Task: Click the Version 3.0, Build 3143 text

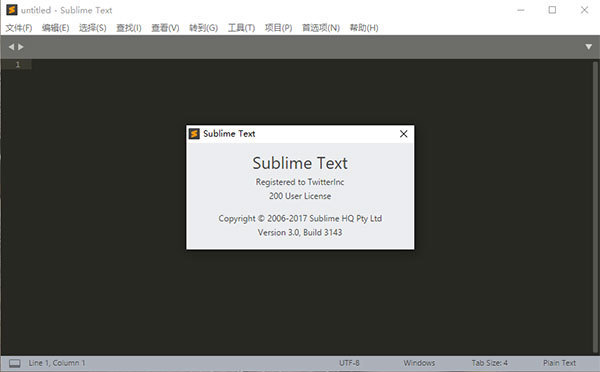Action: pos(300,232)
